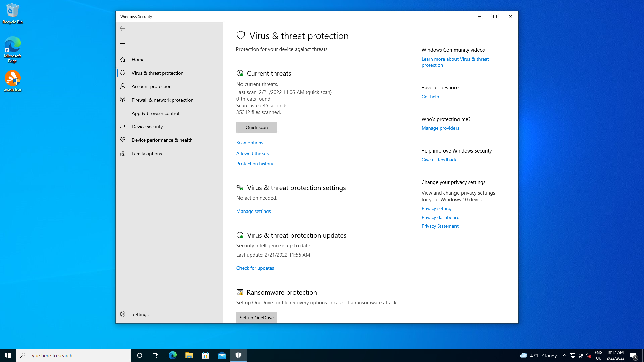Open Recycle Bin on the desktop
This screenshot has width=644, height=362.
pyautogui.click(x=13, y=14)
